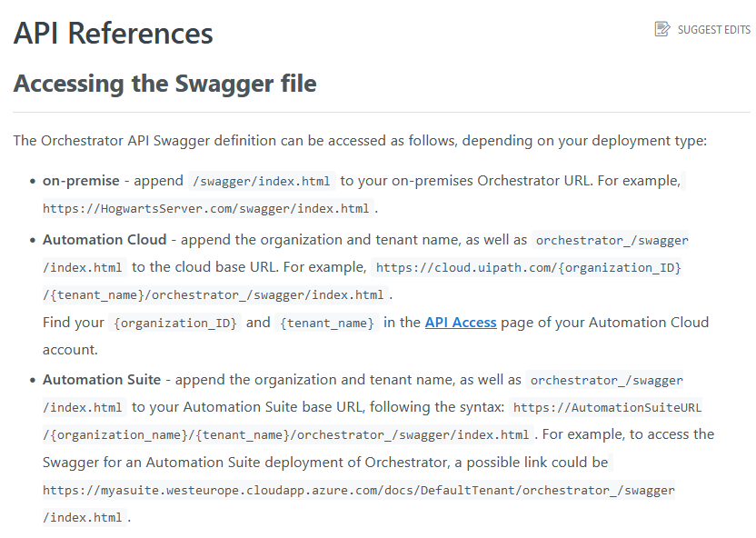Click the {organization_ID} code in the 'Find your' line

tap(174, 323)
